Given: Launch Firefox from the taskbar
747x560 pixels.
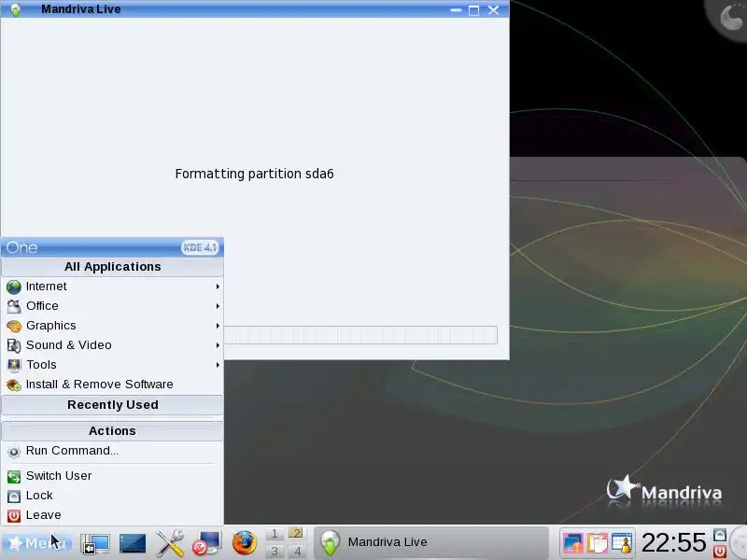Looking at the screenshot, I should coord(245,543).
